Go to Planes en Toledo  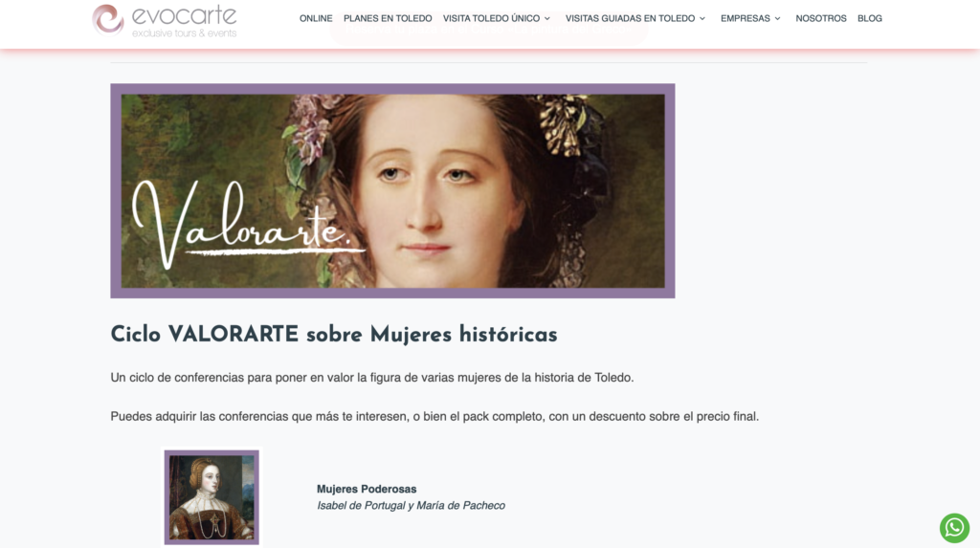[x=388, y=19]
